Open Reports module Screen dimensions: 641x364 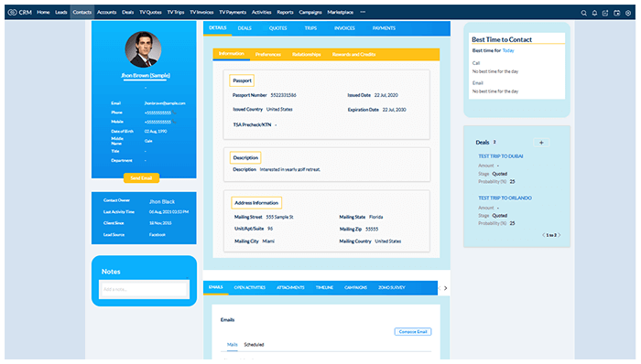285,12
